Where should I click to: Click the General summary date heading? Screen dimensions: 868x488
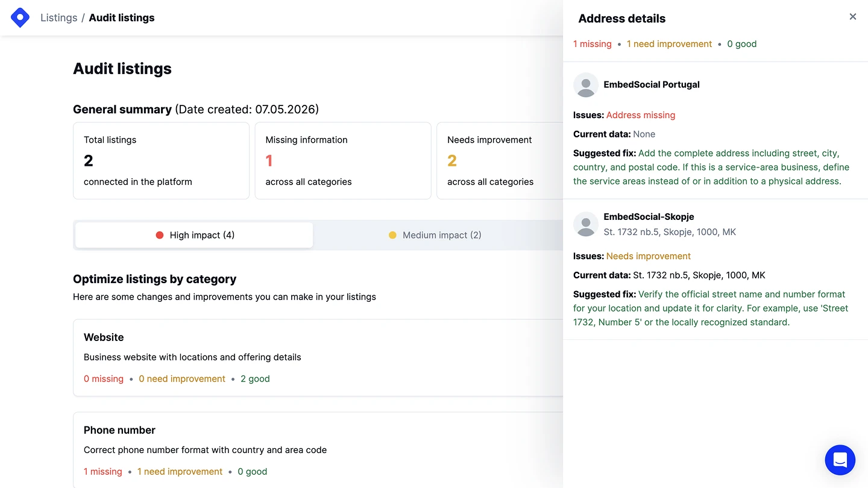pos(196,110)
